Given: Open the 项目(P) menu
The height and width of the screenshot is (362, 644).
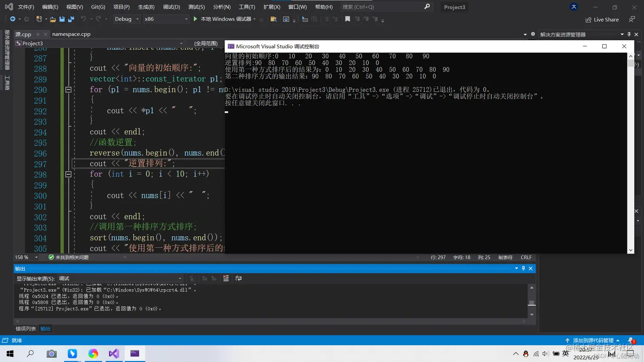Looking at the screenshot, I should point(121,7).
